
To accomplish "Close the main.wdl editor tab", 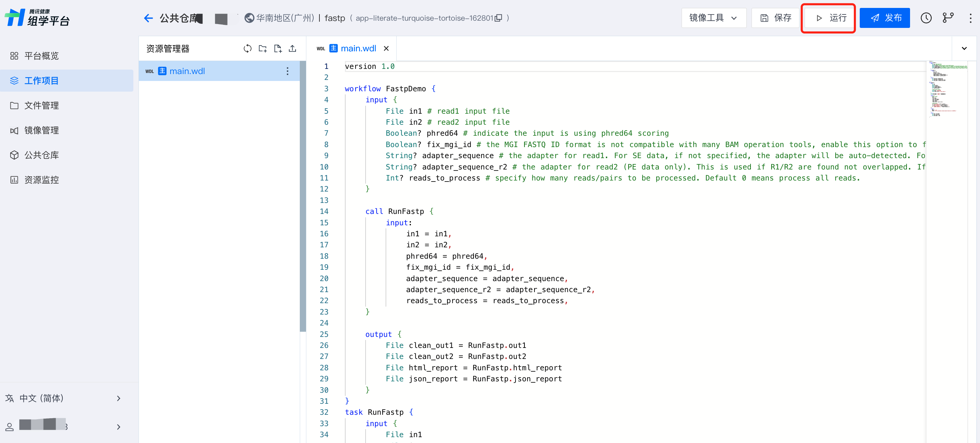I will (386, 48).
